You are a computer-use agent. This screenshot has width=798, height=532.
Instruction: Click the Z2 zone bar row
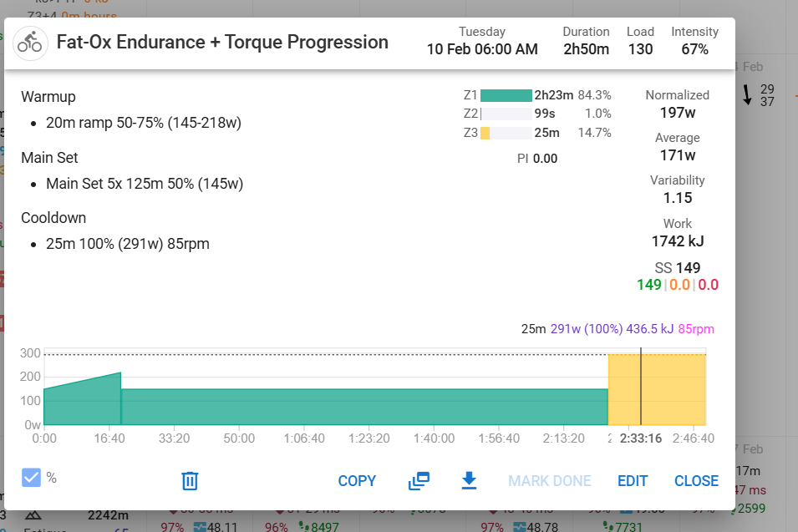506,114
